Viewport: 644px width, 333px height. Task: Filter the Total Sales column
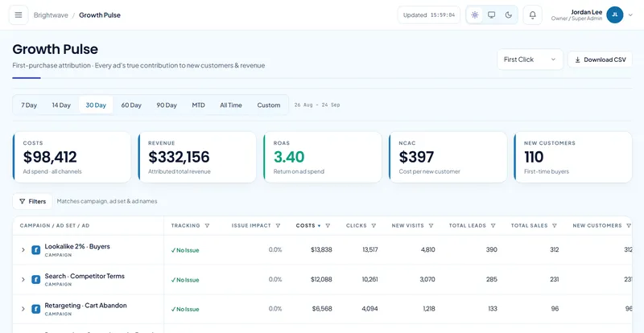coord(555,225)
